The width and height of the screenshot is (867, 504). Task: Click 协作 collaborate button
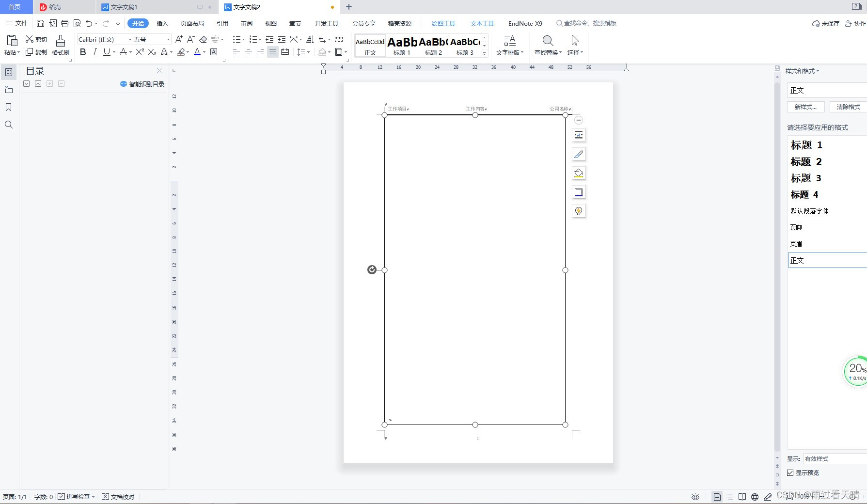pos(855,23)
